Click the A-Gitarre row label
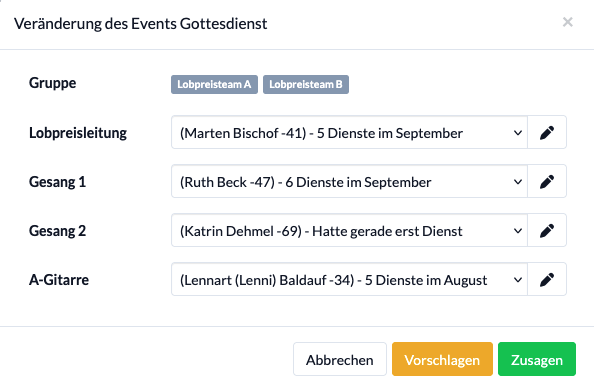This screenshot has width=594, height=385. 59,280
